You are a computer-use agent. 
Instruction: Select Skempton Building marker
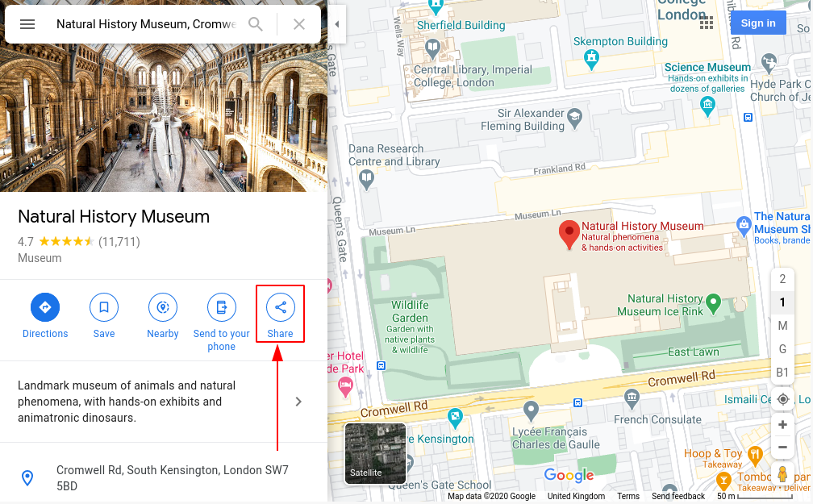point(591,60)
